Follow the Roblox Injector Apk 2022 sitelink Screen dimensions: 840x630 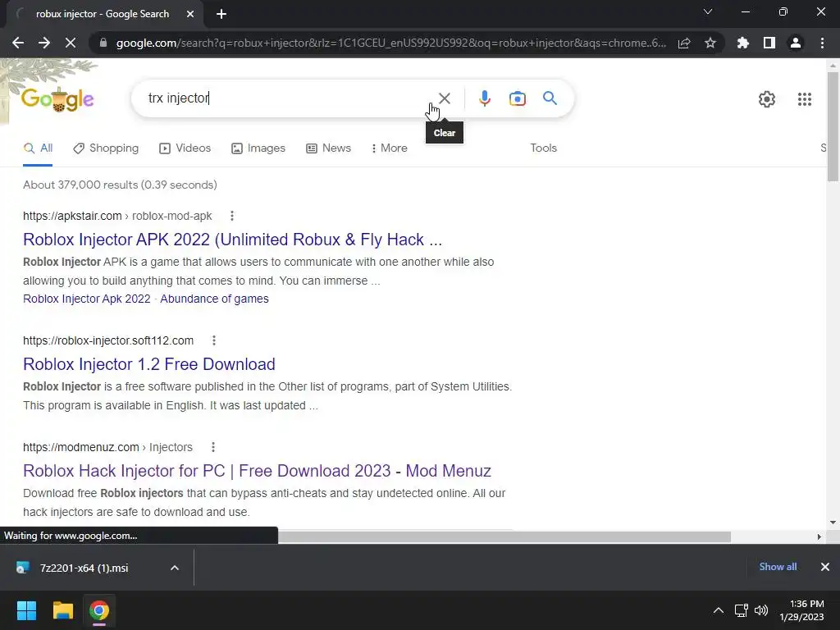coord(87,299)
